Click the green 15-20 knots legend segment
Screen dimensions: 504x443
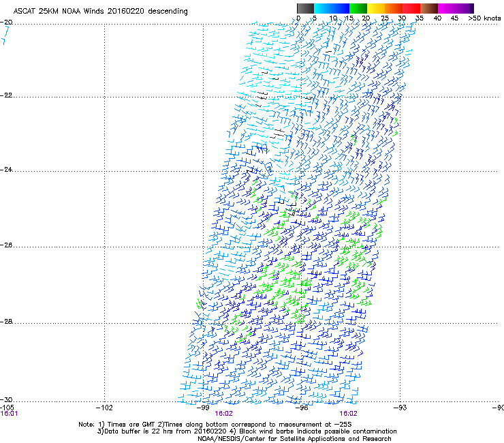[358, 8]
